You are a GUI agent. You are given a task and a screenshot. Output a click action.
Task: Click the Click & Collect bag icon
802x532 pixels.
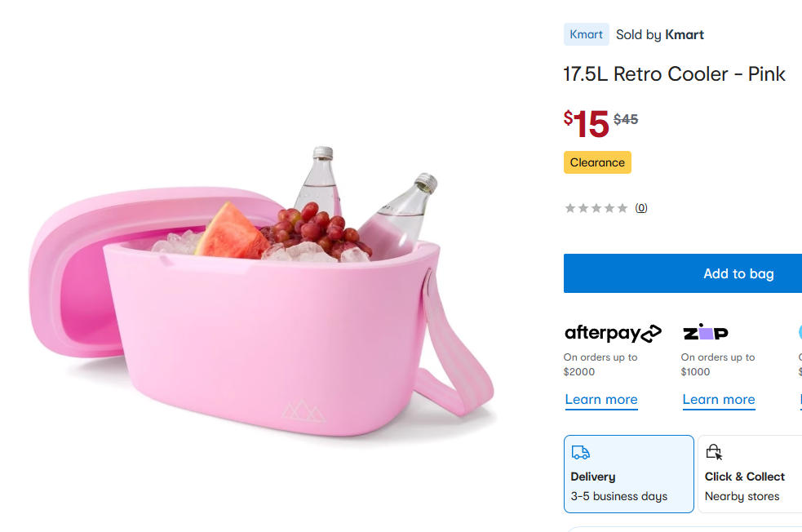(714, 453)
